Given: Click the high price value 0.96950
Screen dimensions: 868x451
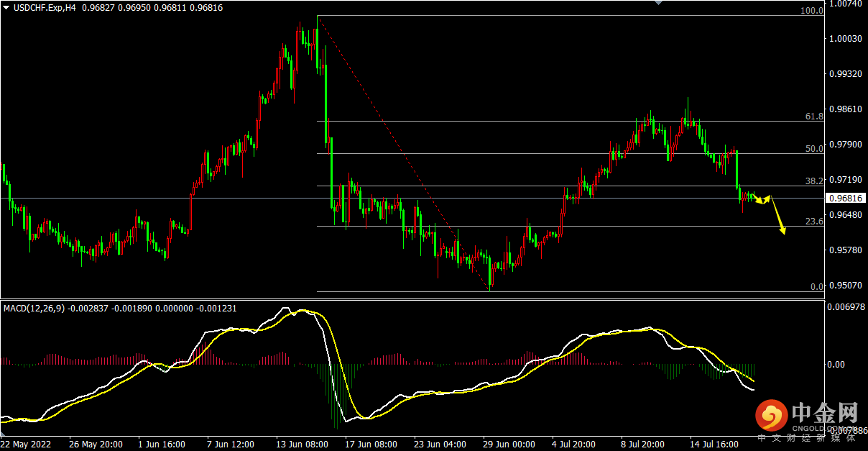Looking at the screenshot, I should click(x=134, y=7).
